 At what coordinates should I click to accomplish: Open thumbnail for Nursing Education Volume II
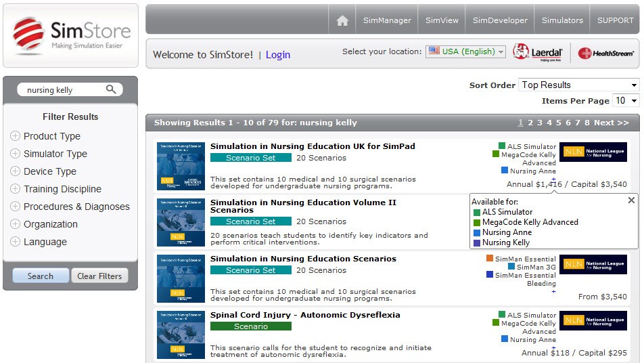click(181, 222)
